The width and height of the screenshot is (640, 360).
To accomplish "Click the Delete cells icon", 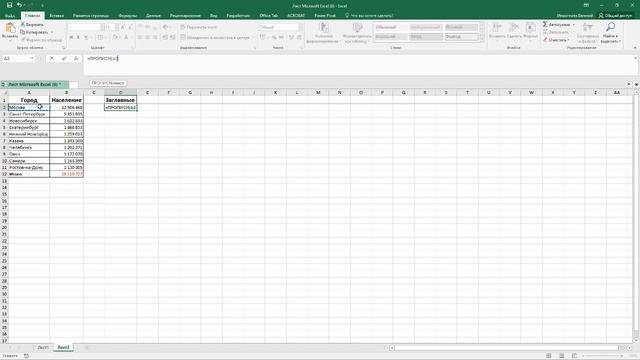I will coord(514,28).
